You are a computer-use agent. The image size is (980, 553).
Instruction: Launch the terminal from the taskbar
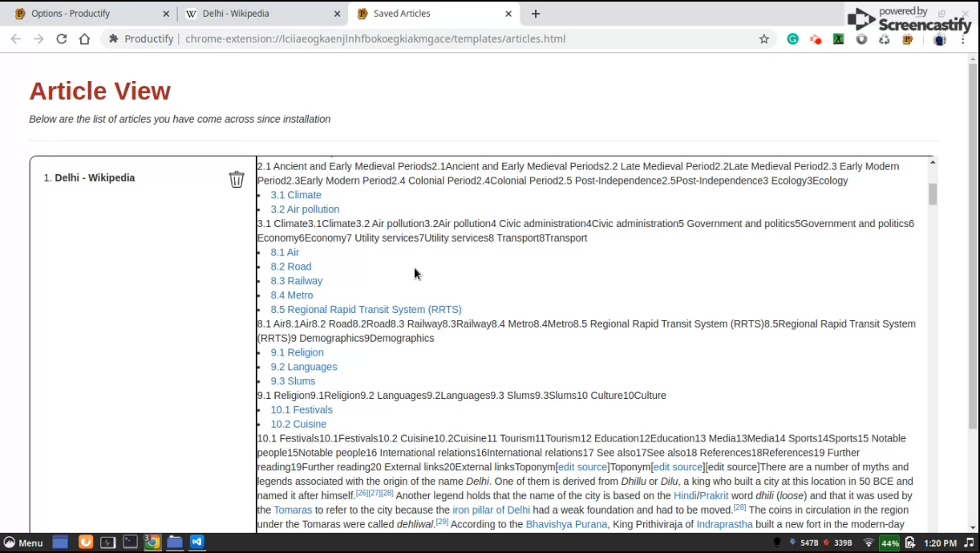pyautogui.click(x=130, y=542)
